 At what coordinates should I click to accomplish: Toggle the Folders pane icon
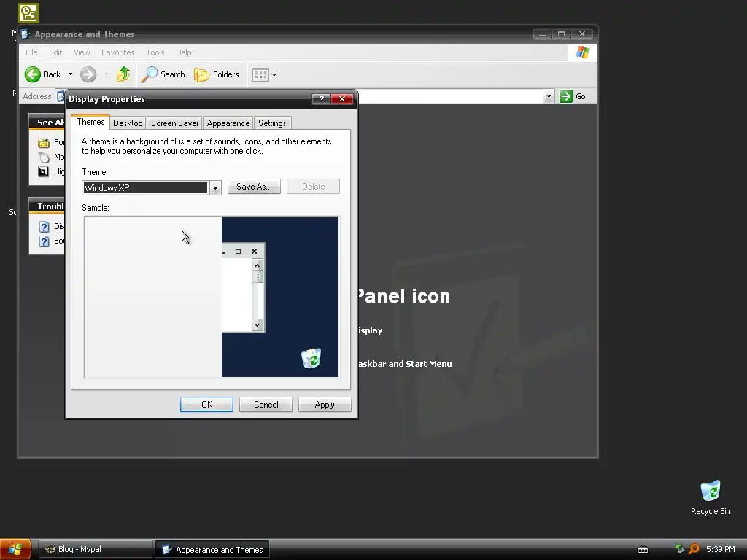coord(201,74)
